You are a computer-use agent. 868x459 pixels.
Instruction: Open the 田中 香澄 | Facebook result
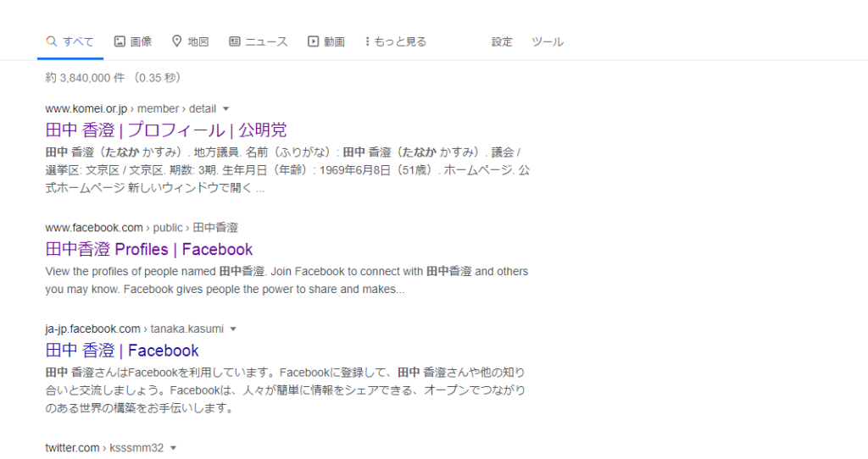point(122,351)
